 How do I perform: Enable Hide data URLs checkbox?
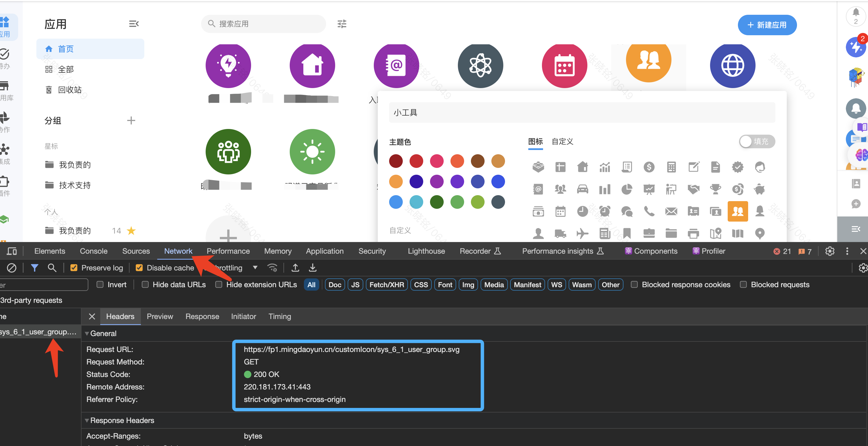point(145,285)
